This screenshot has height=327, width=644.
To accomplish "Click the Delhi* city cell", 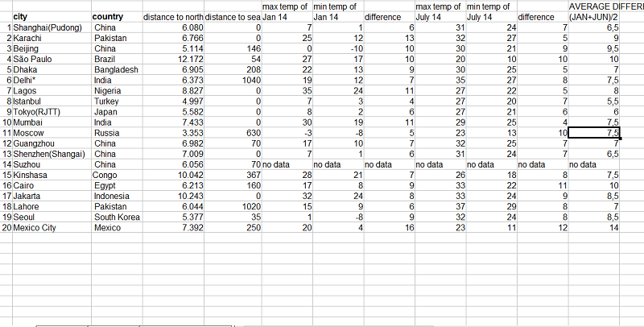I will click(x=52, y=80).
